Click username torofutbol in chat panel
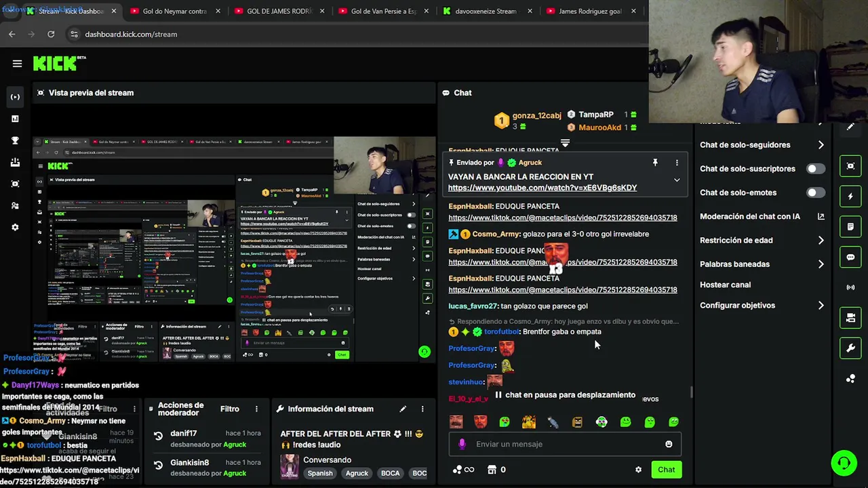Viewport: 868px width, 488px height. coord(501,332)
